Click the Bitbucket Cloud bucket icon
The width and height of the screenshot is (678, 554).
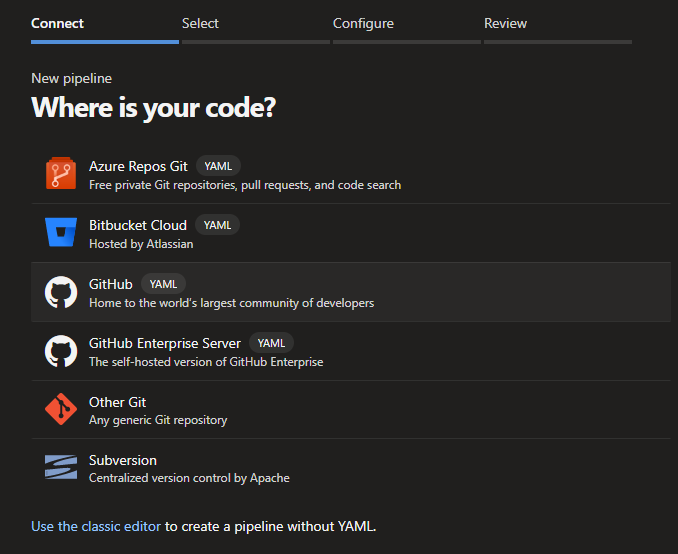click(61, 233)
